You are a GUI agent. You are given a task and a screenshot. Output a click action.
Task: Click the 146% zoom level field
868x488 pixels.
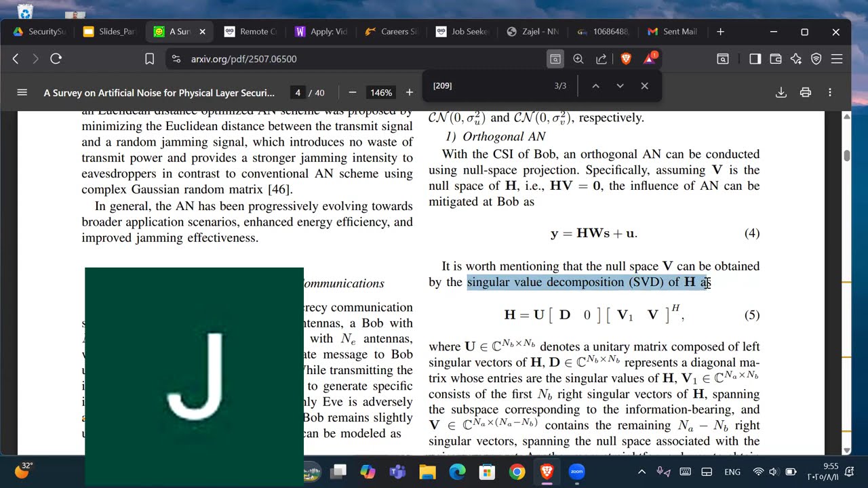coord(381,92)
